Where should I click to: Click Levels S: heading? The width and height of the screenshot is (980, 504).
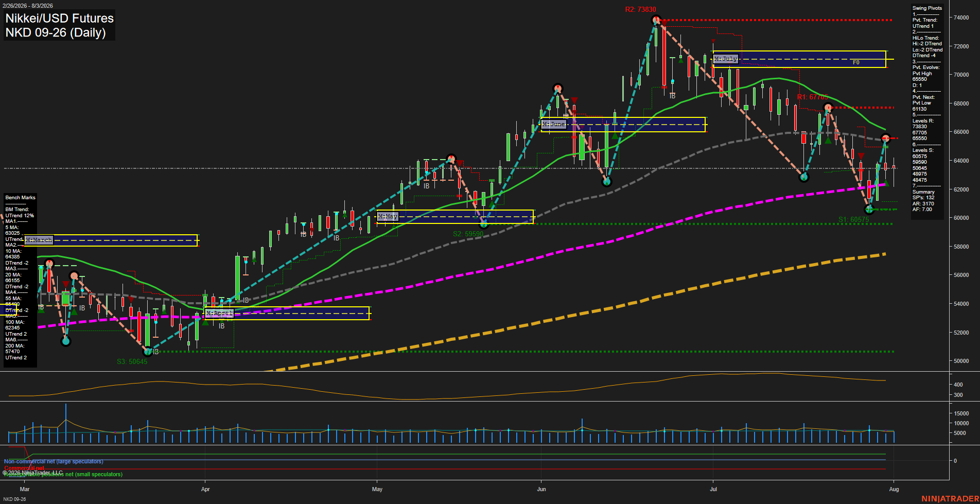(x=923, y=150)
